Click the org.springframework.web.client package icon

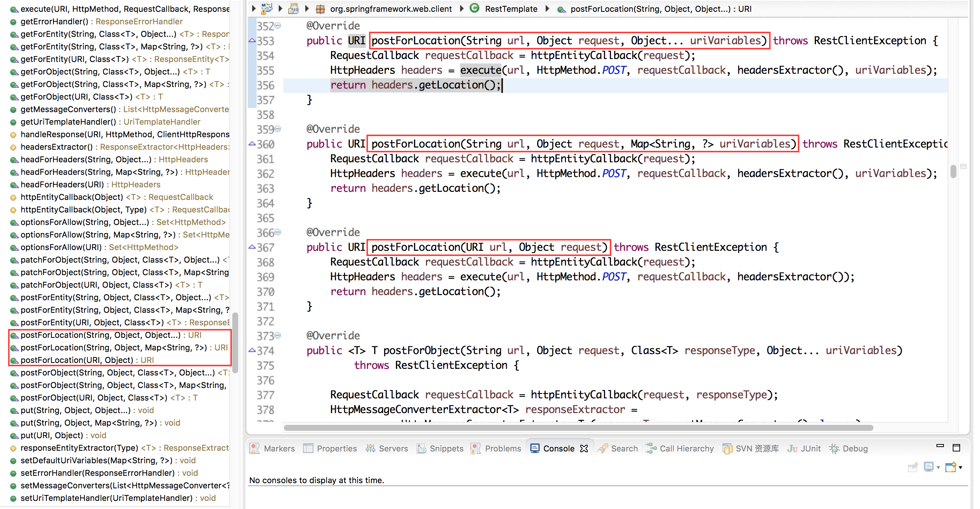320,9
